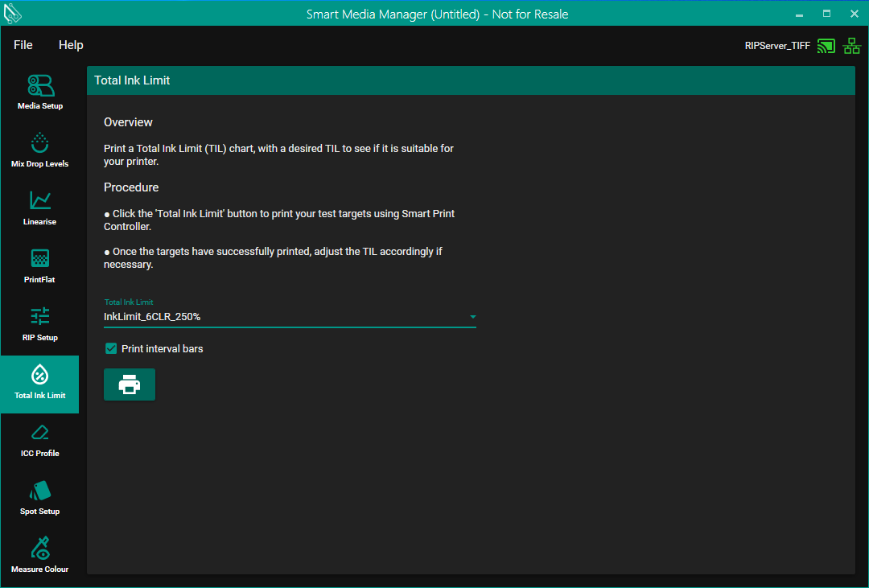
Task: Click the RIPServer_TIFF label
Action: tap(777, 46)
